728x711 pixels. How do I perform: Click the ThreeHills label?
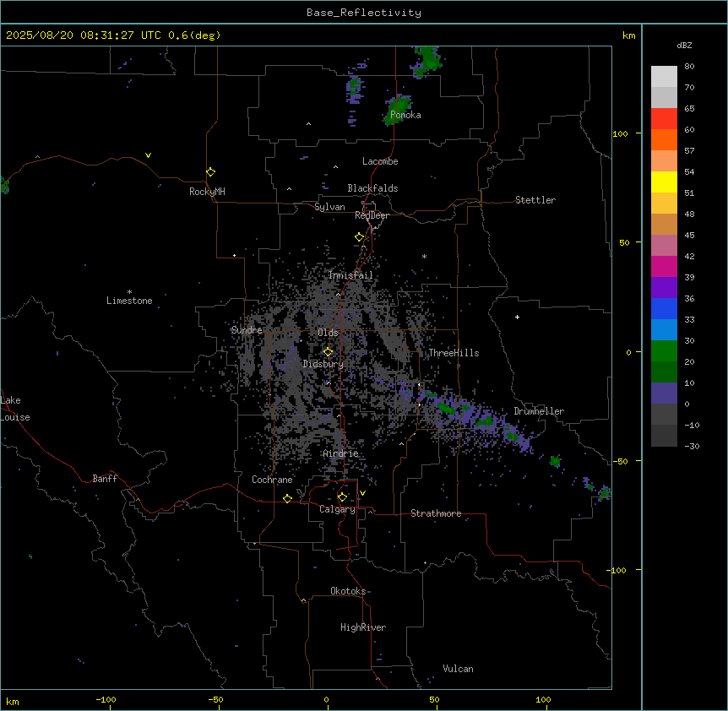[x=454, y=353]
